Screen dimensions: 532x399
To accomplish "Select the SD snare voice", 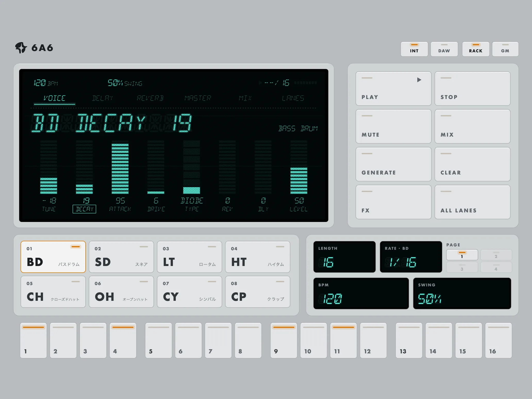I will [x=121, y=257].
